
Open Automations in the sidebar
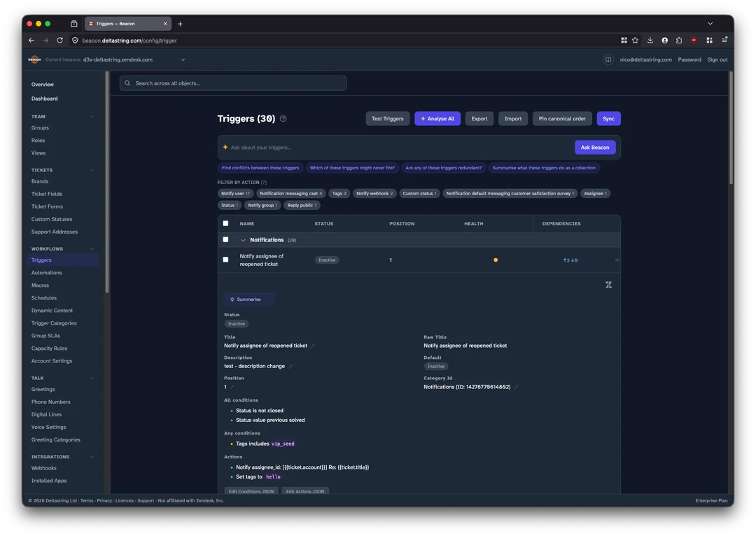coord(46,273)
